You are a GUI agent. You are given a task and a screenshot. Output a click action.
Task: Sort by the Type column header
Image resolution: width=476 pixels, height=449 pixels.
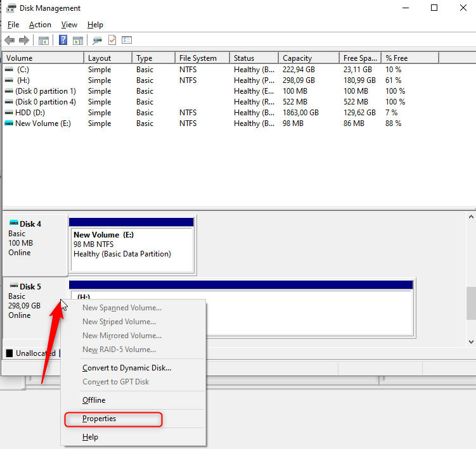tap(153, 58)
